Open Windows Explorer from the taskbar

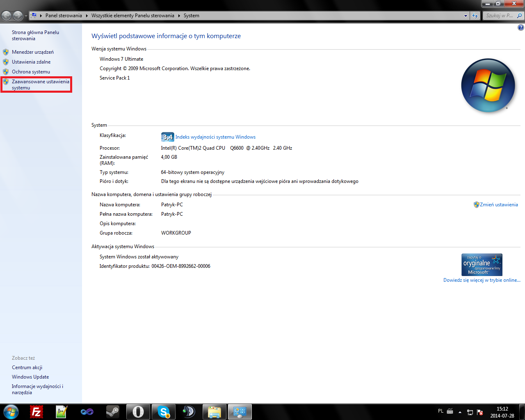[x=215, y=412]
